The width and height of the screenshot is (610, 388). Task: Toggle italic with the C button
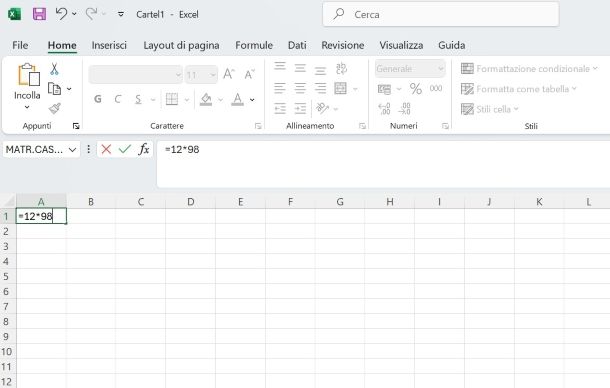point(117,100)
